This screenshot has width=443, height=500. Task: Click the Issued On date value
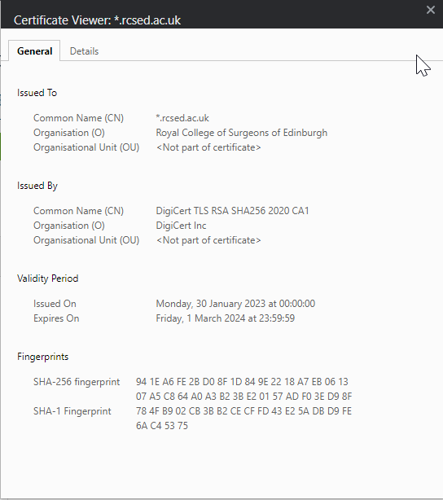235,304
